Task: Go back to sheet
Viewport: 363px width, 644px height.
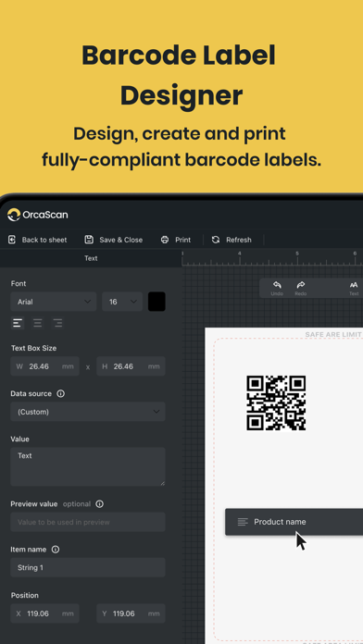Action: pyautogui.click(x=37, y=240)
